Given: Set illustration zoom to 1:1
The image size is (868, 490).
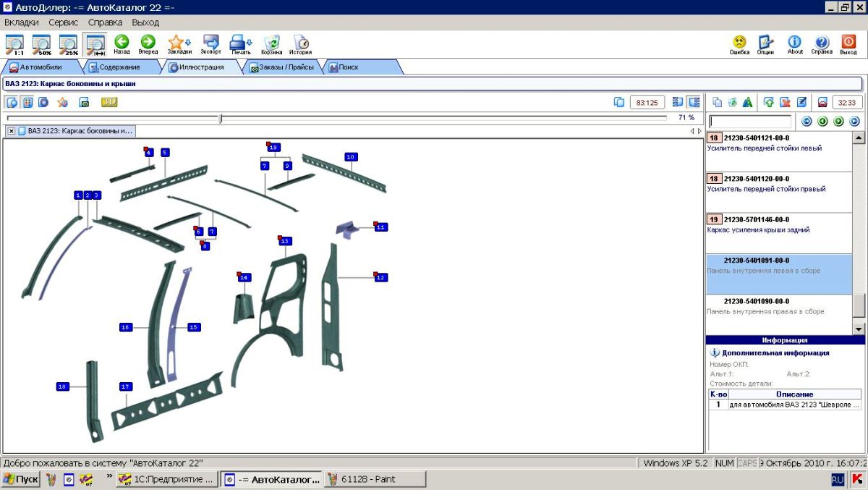Looking at the screenshot, I should pos(14,45).
